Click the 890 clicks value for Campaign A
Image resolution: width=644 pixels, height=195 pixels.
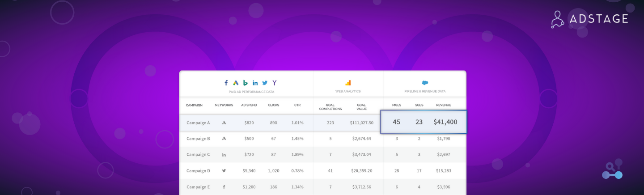click(274, 123)
